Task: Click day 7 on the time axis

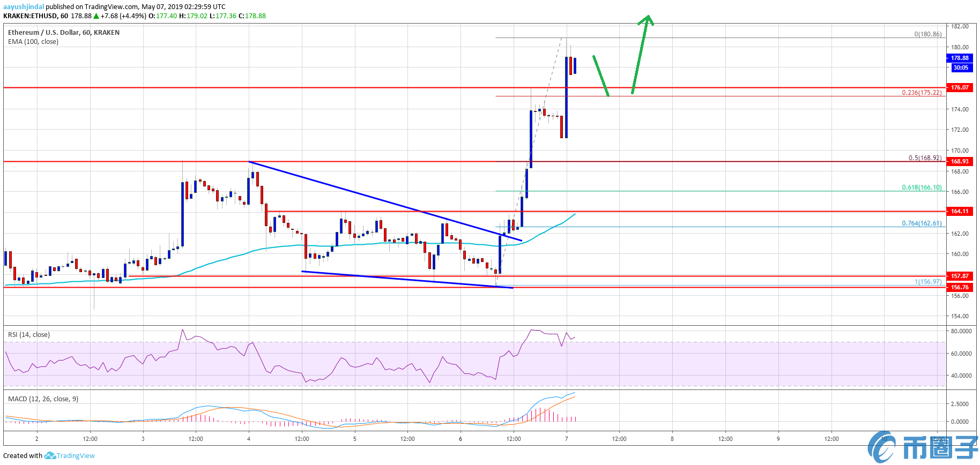Action: pos(566,439)
